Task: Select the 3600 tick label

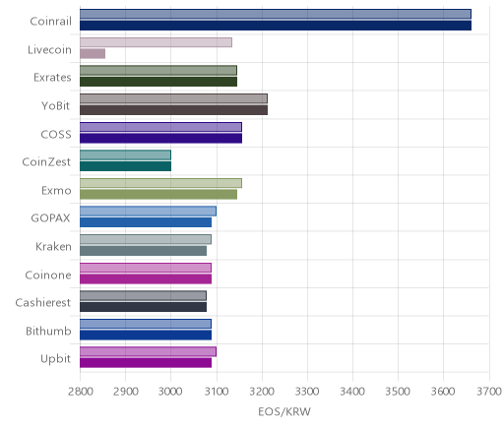Action: tap(443, 392)
